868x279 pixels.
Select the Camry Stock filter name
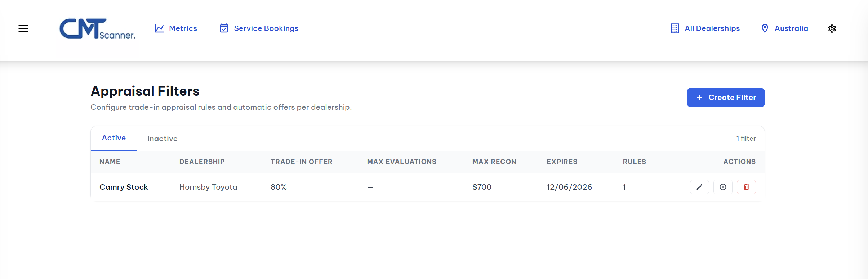pos(124,187)
